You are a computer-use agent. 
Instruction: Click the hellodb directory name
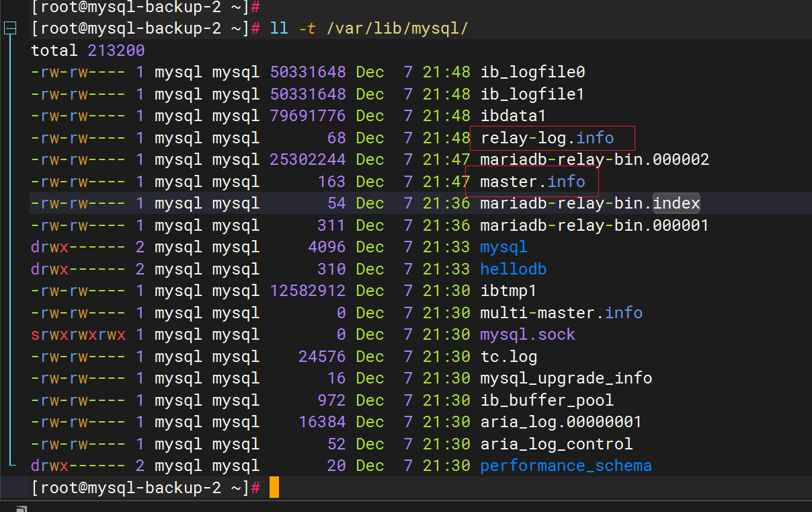pyautogui.click(x=514, y=269)
